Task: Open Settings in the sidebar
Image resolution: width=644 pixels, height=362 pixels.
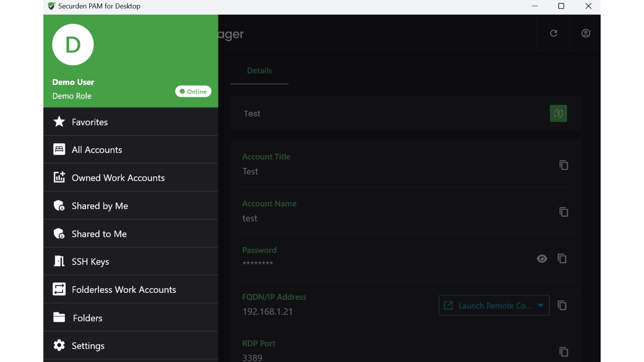Action: [131, 345]
